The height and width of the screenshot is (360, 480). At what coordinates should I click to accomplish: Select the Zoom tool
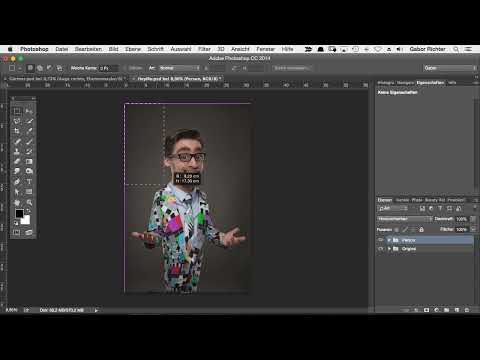pyautogui.click(x=29, y=202)
